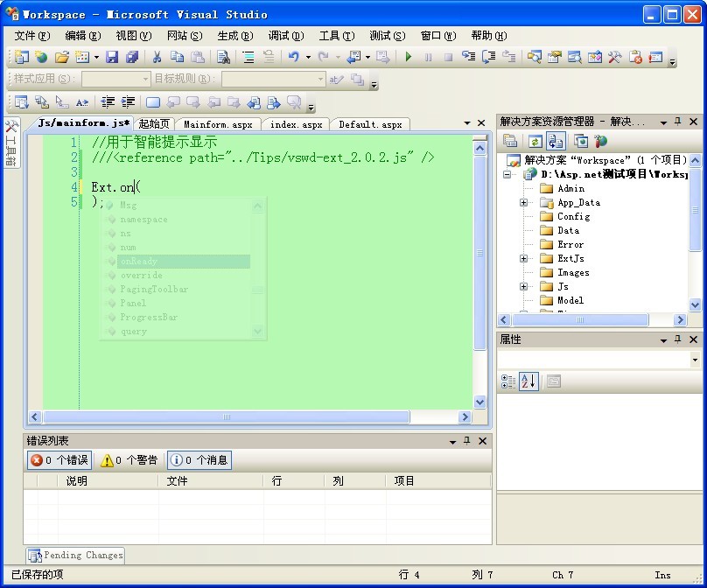Viewport: 707px width, 588px height.
Task: Open the properties object dropdown
Action: tap(695, 360)
